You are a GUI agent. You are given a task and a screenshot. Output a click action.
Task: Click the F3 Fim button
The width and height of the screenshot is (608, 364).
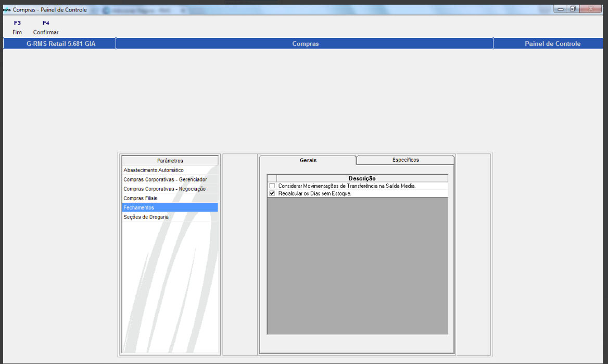pyautogui.click(x=17, y=28)
